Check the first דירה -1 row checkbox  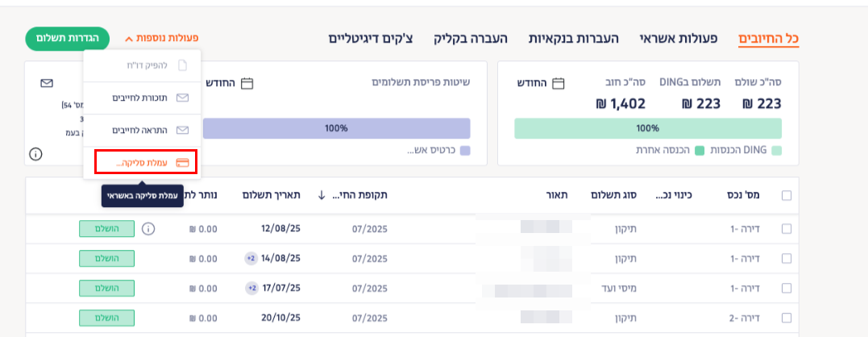tap(787, 229)
